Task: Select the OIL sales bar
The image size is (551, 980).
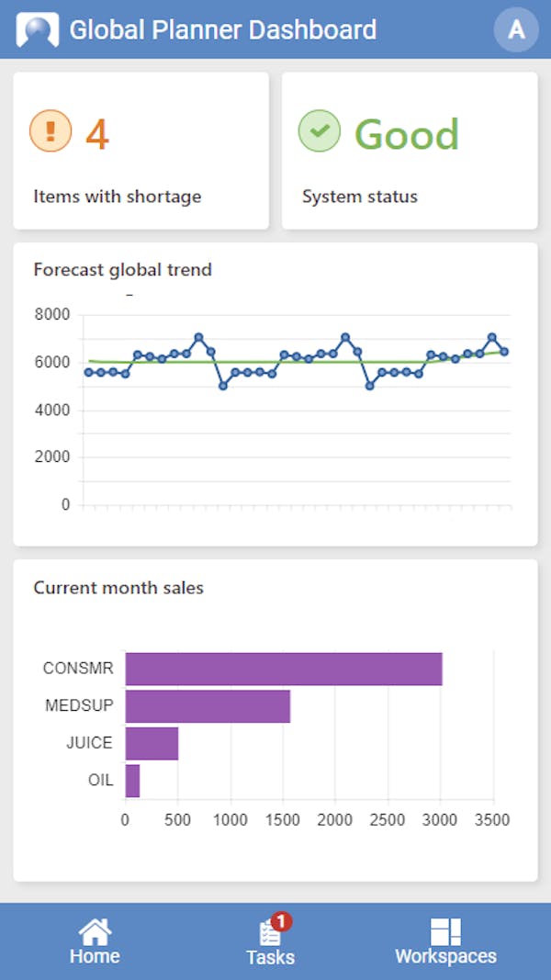Action: click(x=132, y=781)
